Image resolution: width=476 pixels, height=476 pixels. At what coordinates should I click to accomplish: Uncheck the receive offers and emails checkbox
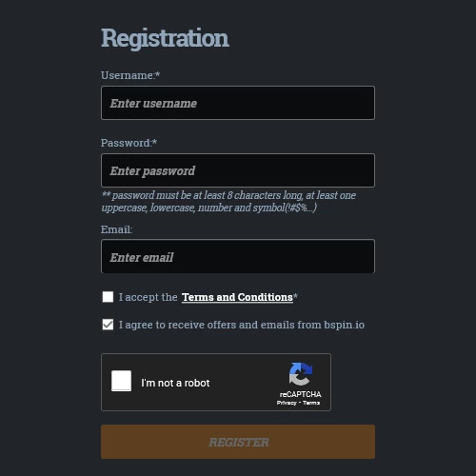click(108, 325)
